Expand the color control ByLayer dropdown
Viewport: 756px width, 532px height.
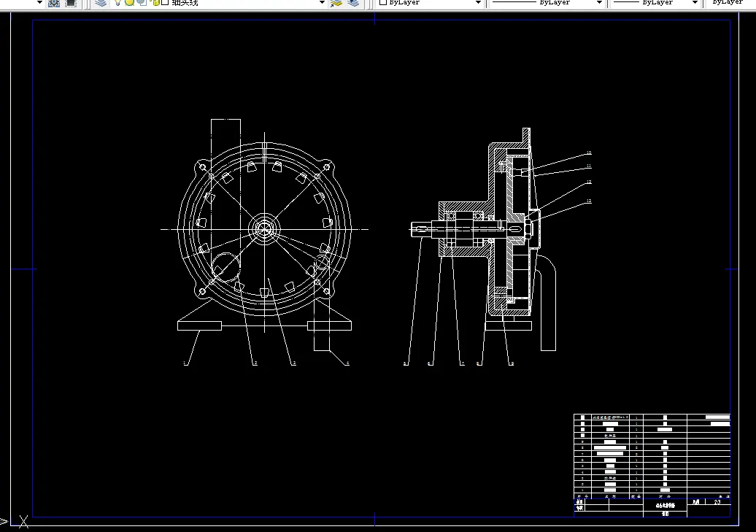click(x=478, y=3)
